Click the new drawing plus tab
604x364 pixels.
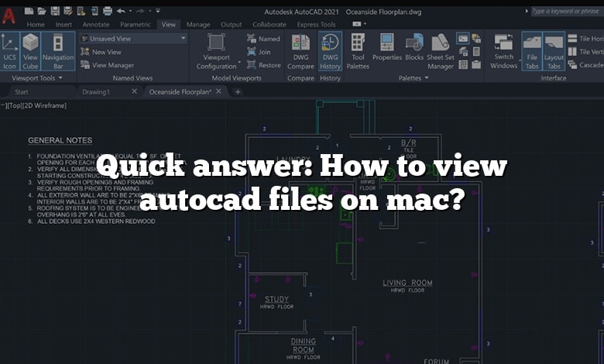pyautogui.click(x=238, y=91)
